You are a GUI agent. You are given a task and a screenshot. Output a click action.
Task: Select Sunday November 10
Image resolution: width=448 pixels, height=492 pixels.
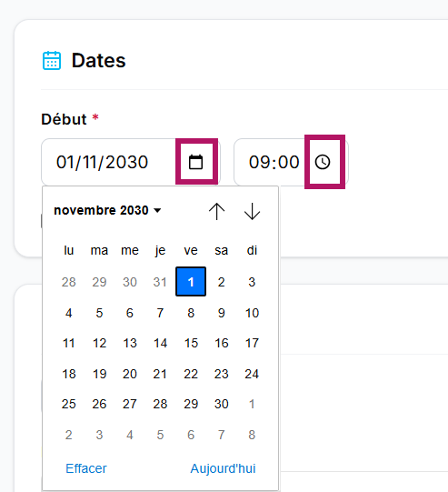coord(252,313)
